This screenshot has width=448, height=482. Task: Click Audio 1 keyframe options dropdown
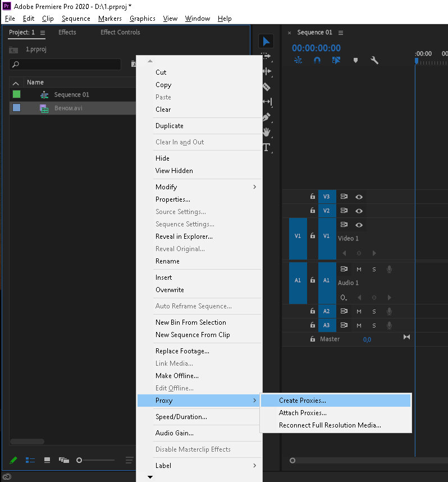[x=344, y=298]
